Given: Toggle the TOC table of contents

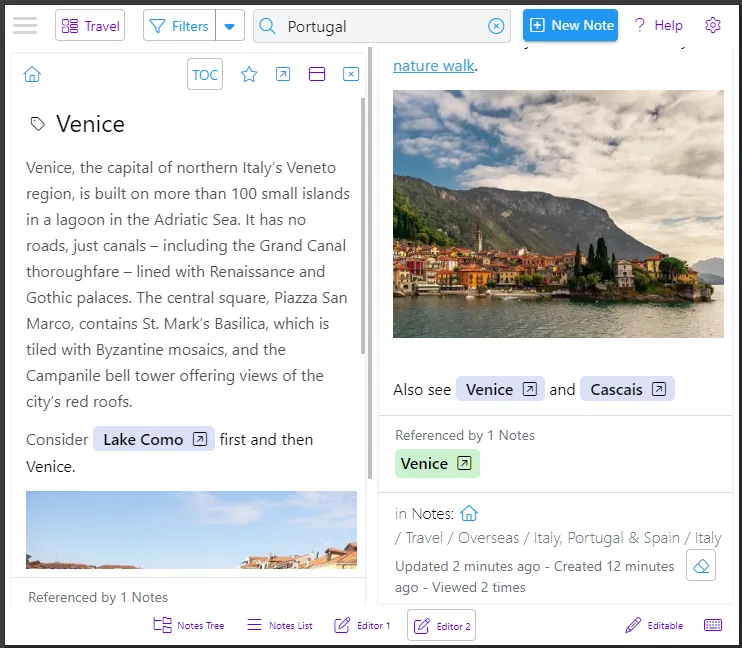Looking at the screenshot, I should [x=205, y=75].
